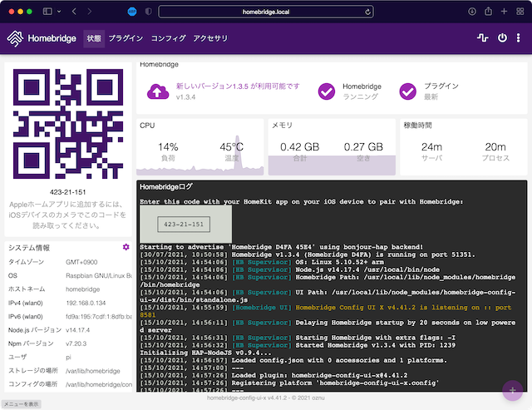Click the cloud upload update icon

[x=158, y=91]
